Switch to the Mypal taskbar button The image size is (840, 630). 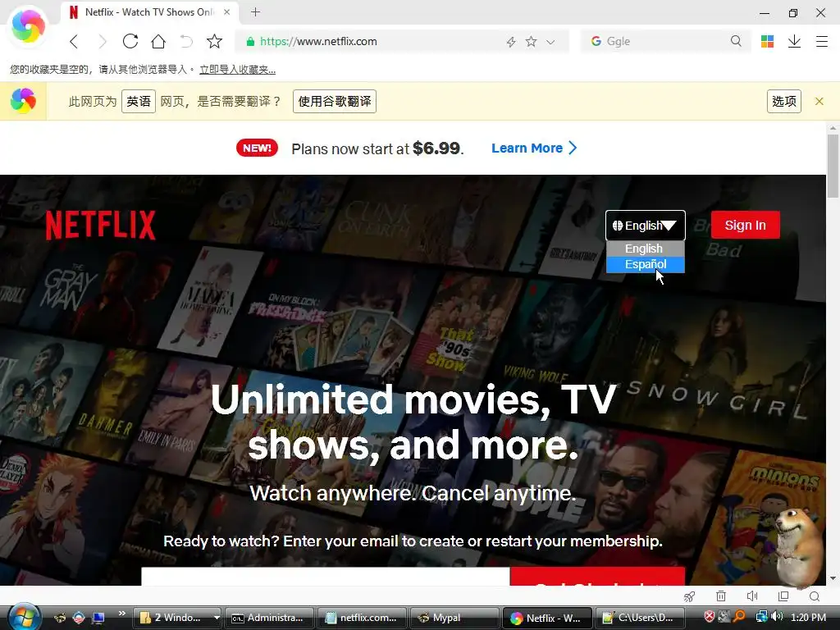click(454, 618)
